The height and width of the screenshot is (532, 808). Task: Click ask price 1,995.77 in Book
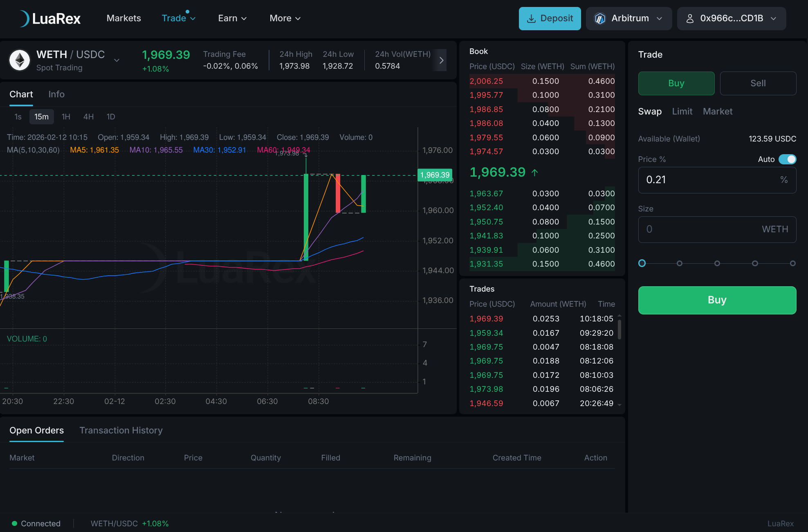point(486,95)
